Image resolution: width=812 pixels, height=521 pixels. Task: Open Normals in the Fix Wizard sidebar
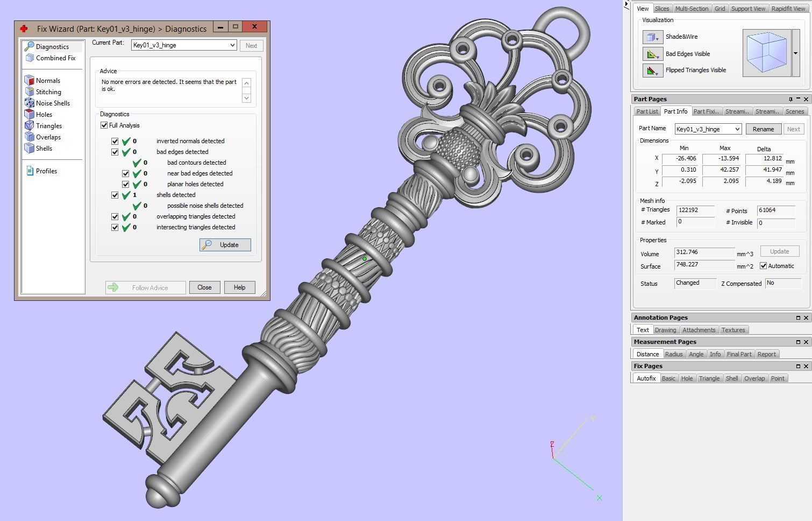[x=48, y=81]
